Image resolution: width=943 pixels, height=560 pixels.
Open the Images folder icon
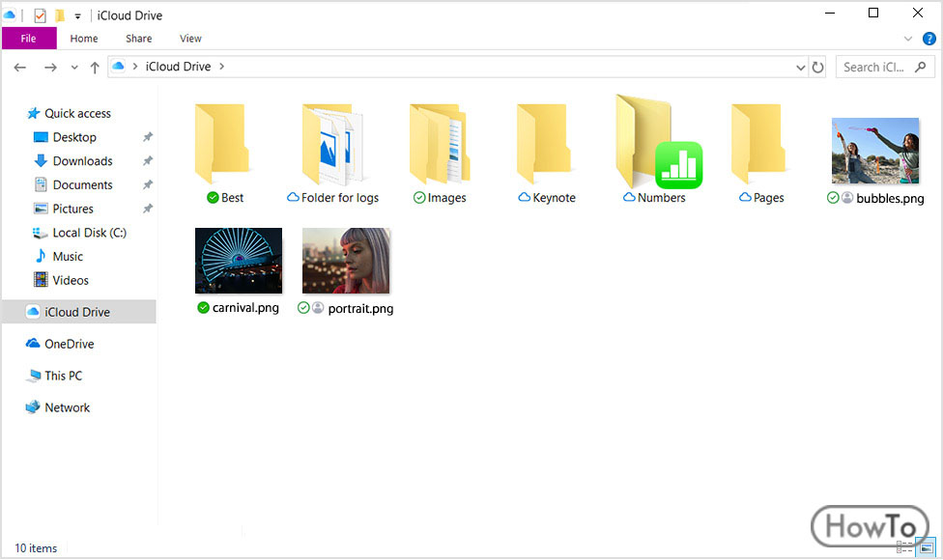coord(441,144)
